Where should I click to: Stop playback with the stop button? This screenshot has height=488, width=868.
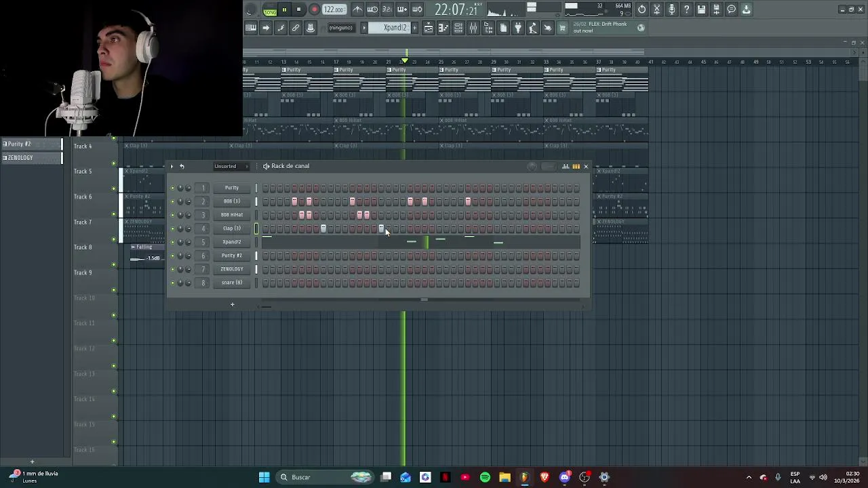(298, 9)
